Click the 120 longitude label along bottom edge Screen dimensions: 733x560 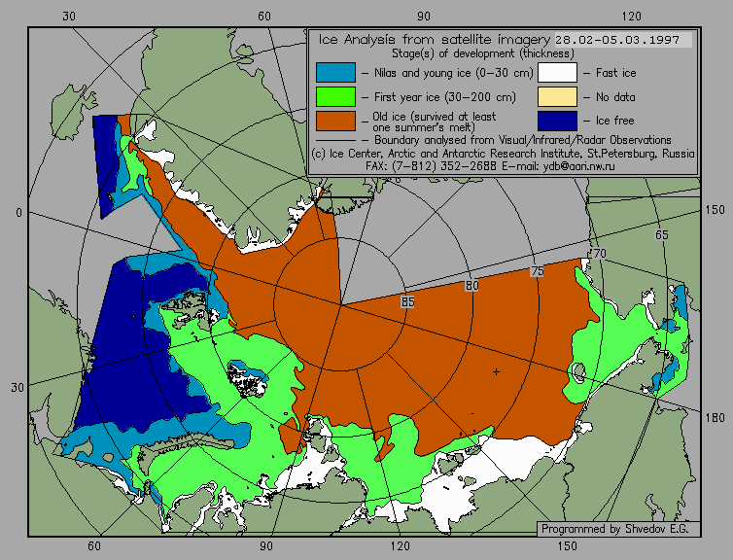(x=401, y=546)
